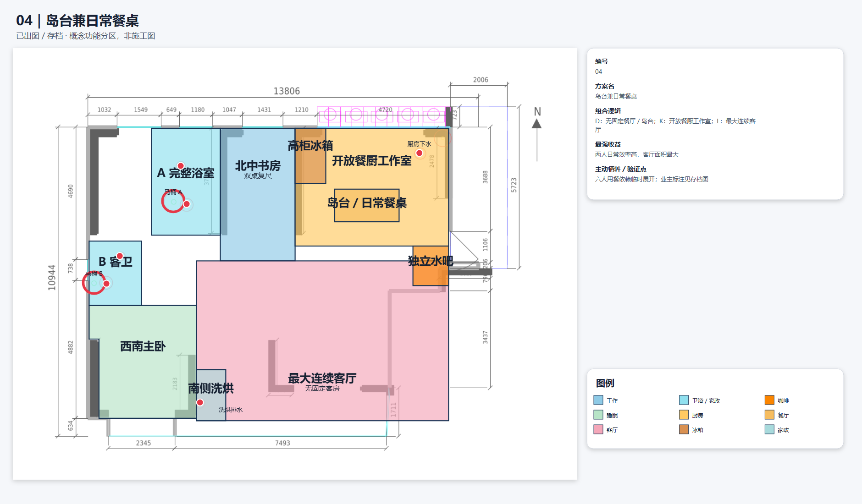Click the 北中书房 study zone
The width and height of the screenshot is (862, 504).
(x=258, y=194)
